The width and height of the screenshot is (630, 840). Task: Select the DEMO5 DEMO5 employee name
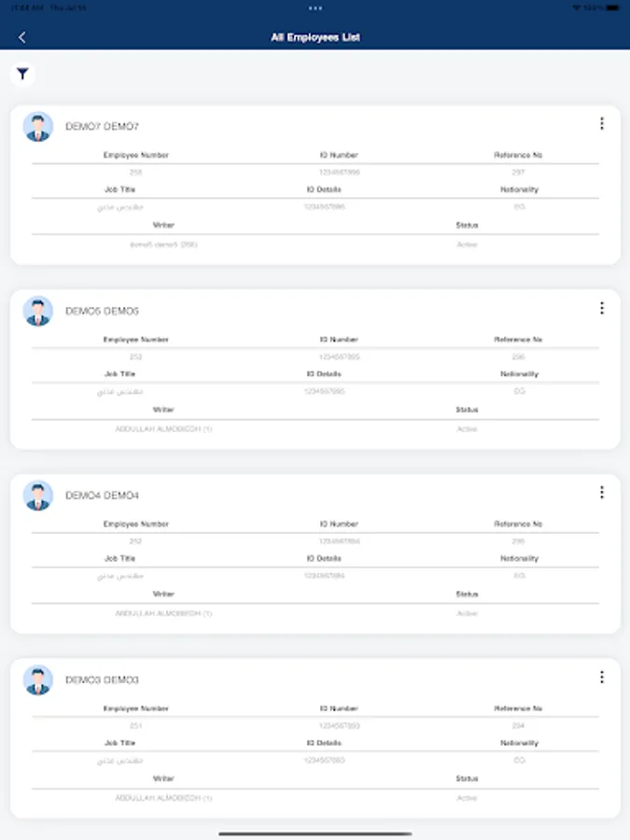[x=102, y=311]
